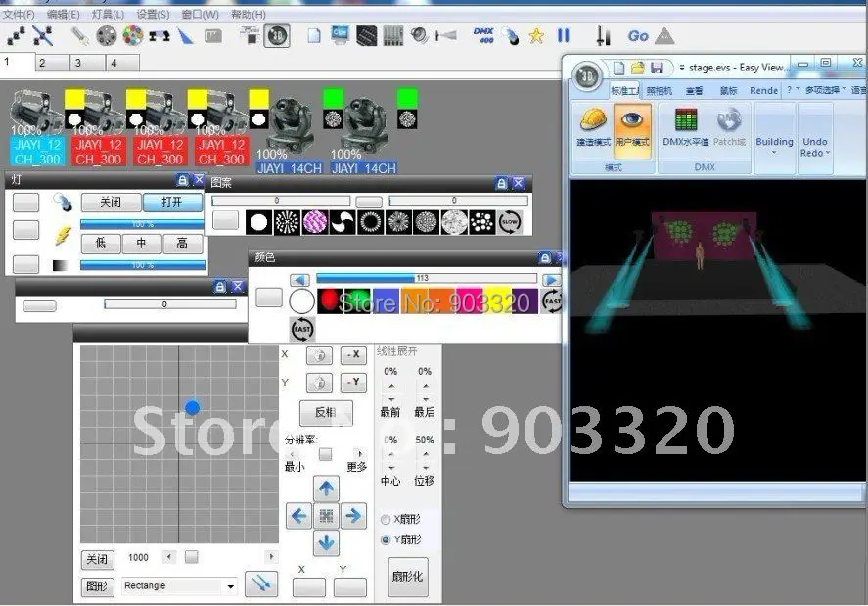The width and height of the screenshot is (868, 606).
Task: Toggle the -X invert button
Action: [x=353, y=355]
